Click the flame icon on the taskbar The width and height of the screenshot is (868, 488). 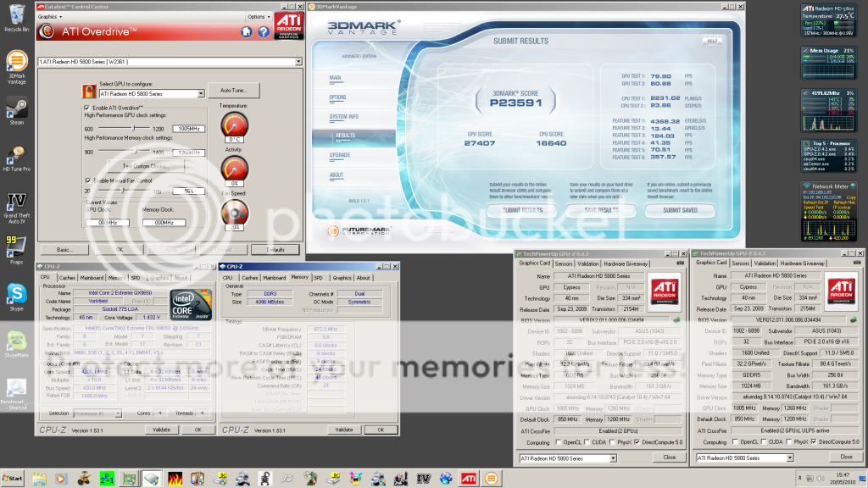pos(175,479)
